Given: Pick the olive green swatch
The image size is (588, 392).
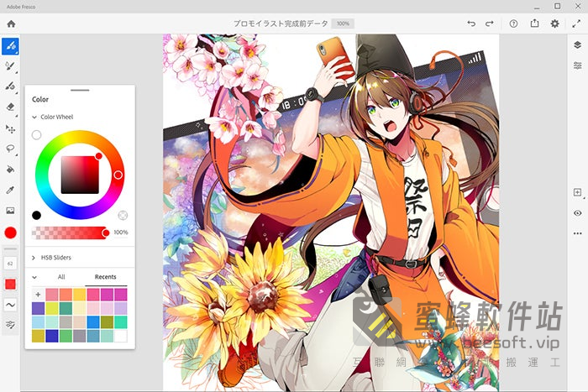Looking at the screenshot, I should coord(107,322).
